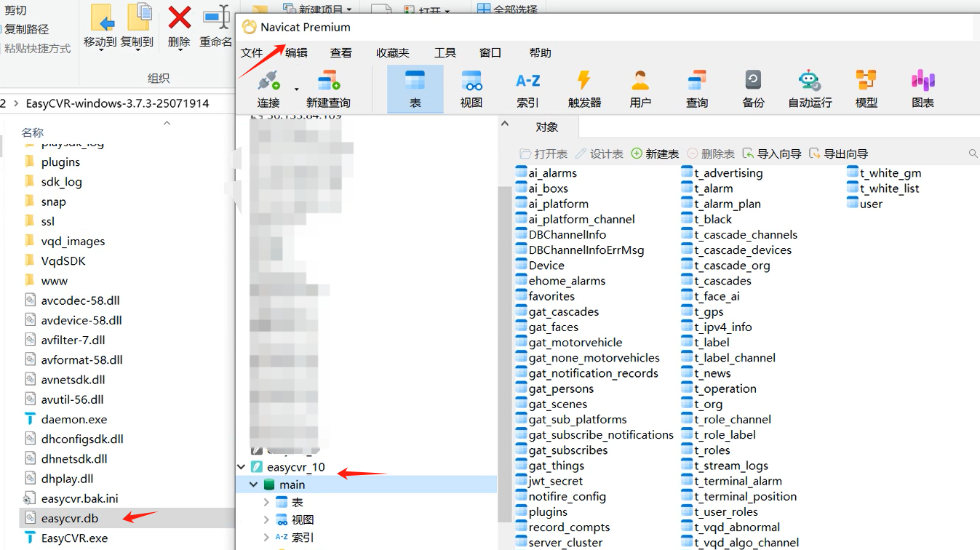Viewport: 980px width, 550px height.
Task: Click the t_advertising table icon
Action: (687, 172)
